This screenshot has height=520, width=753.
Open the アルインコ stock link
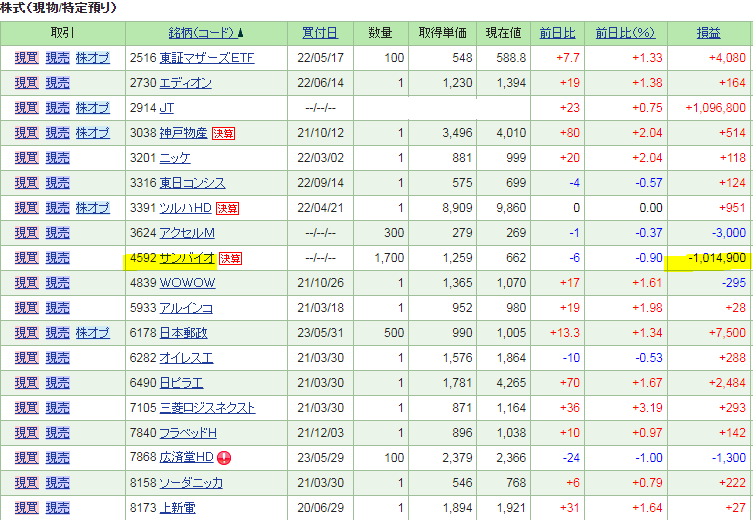point(186,308)
